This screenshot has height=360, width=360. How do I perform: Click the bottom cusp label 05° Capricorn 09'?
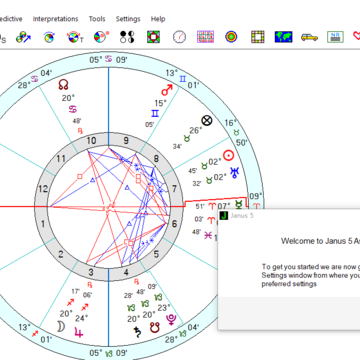tap(109, 353)
